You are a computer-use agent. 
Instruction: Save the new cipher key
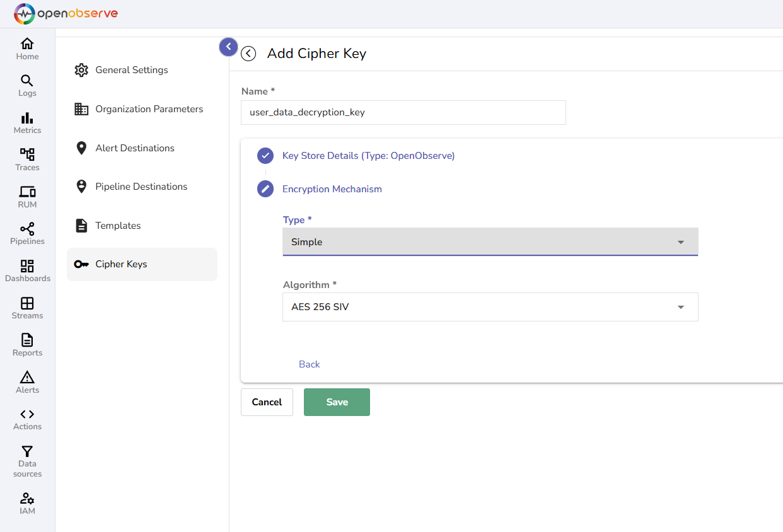pyautogui.click(x=337, y=402)
